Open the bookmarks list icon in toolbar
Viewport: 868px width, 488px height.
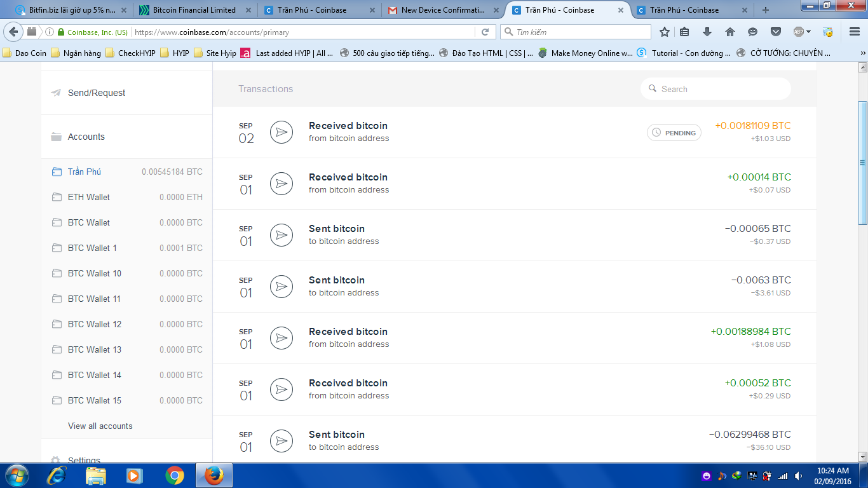click(x=684, y=32)
